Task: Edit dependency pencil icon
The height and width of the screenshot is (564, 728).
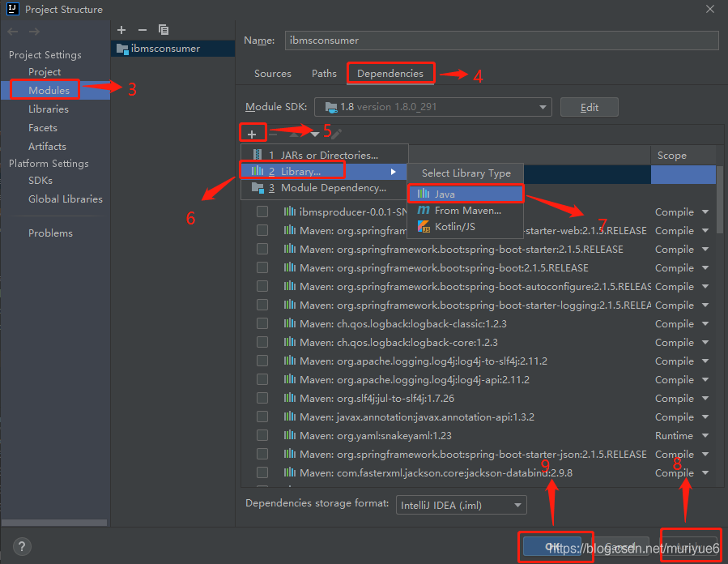Action: (337, 135)
